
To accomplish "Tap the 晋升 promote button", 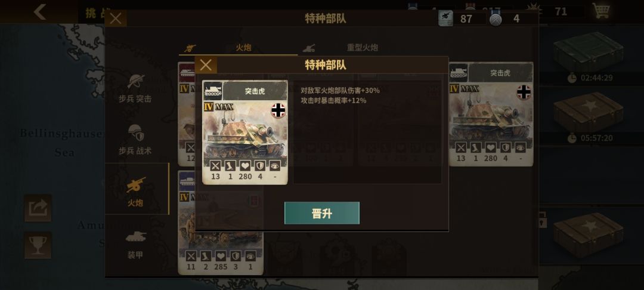I will click(x=321, y=213).
